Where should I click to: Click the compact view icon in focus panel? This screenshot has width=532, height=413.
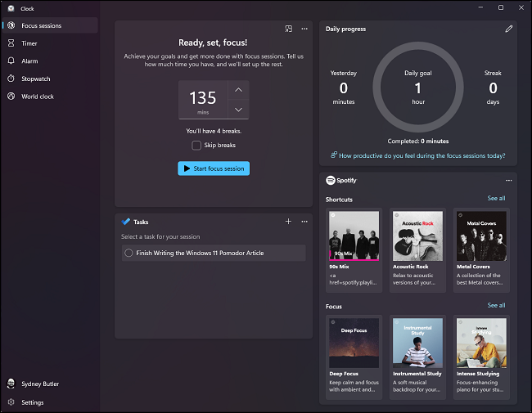[x=289, y=29]
